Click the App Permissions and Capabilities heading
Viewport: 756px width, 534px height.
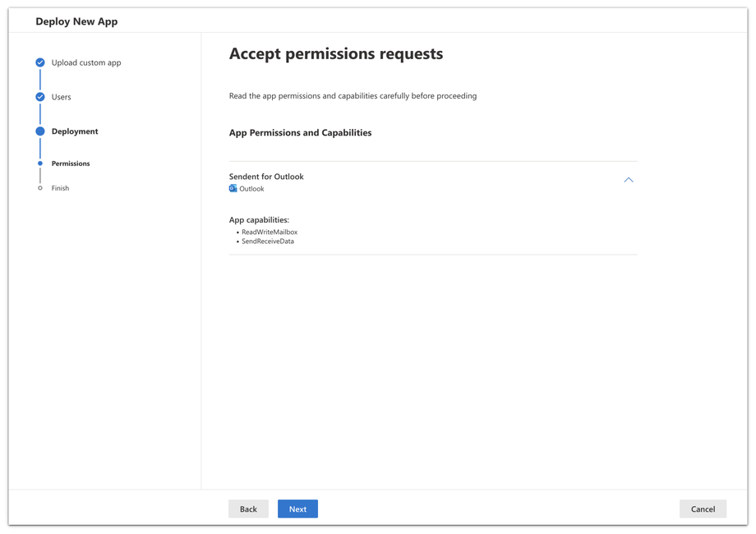tap(300, 133)
